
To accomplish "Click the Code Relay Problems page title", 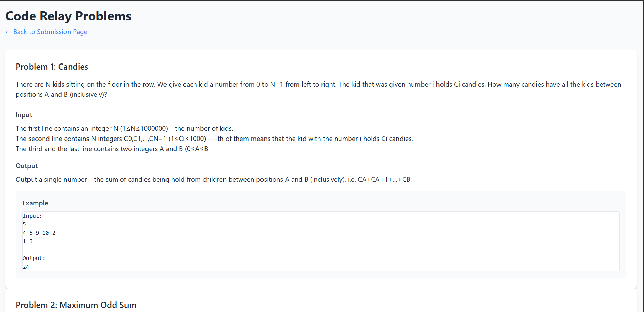I will [69, 16].
